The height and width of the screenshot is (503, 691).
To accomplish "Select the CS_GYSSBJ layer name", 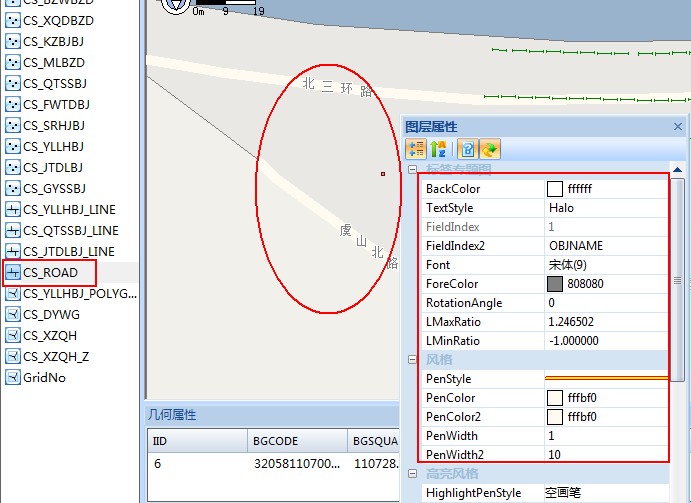I will coord(54,189).
